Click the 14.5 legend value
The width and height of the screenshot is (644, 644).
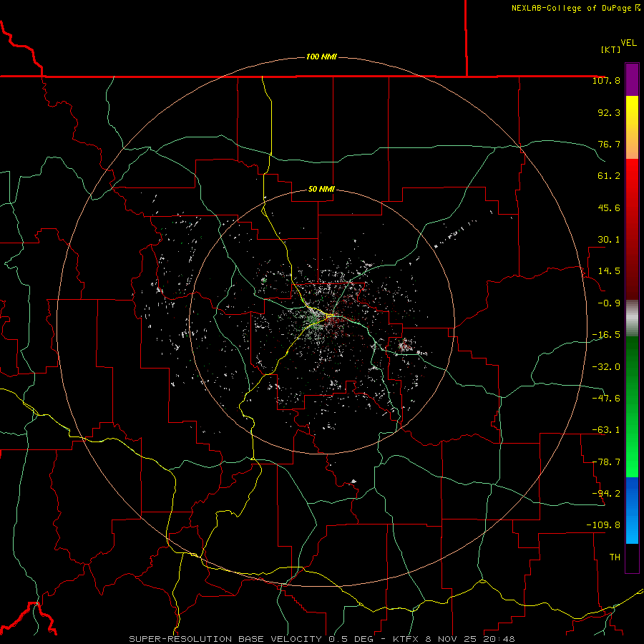(x=609, y=271)
